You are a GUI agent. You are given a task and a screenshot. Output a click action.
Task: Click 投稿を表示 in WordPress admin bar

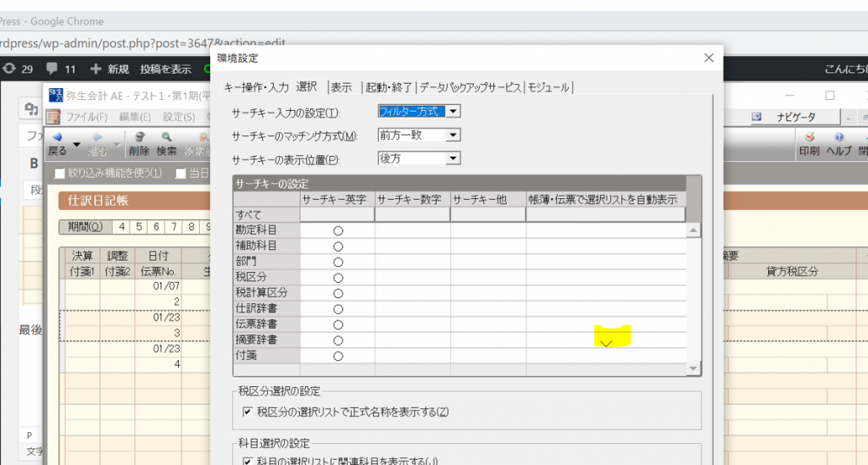pyautogui.click(x=165, y=69)
